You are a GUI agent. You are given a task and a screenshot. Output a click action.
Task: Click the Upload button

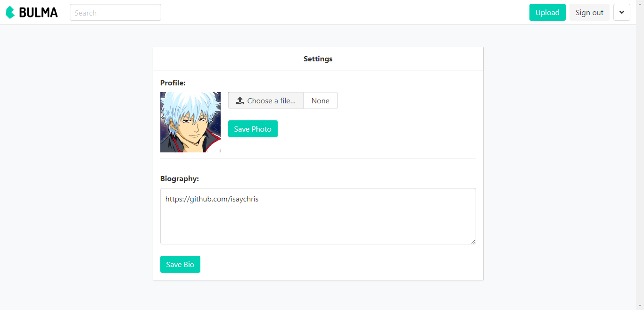coord(547,12)
